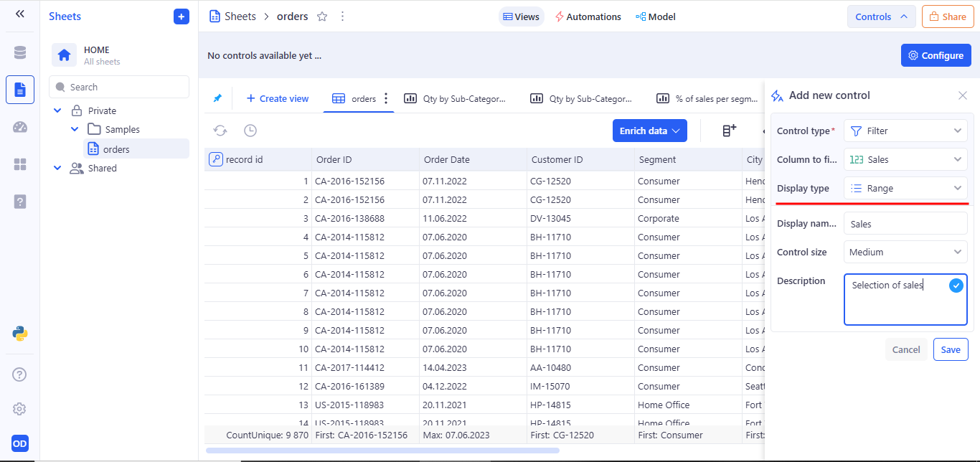Click the Configure button
Viewport: 980px width, 462px height.
pyautogui.click(x=936, y=55)
